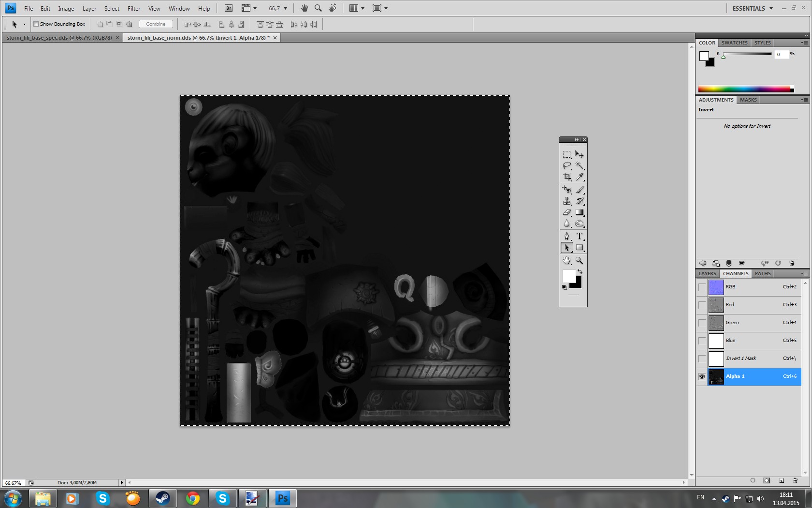Save selection as channel

pyautogui.click(x=767, y=480)
